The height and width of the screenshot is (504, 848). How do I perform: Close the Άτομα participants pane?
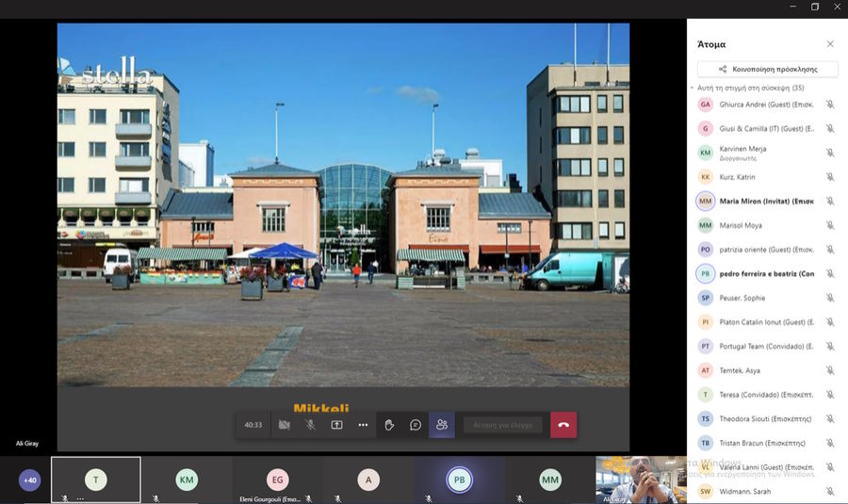coord(830,44)
